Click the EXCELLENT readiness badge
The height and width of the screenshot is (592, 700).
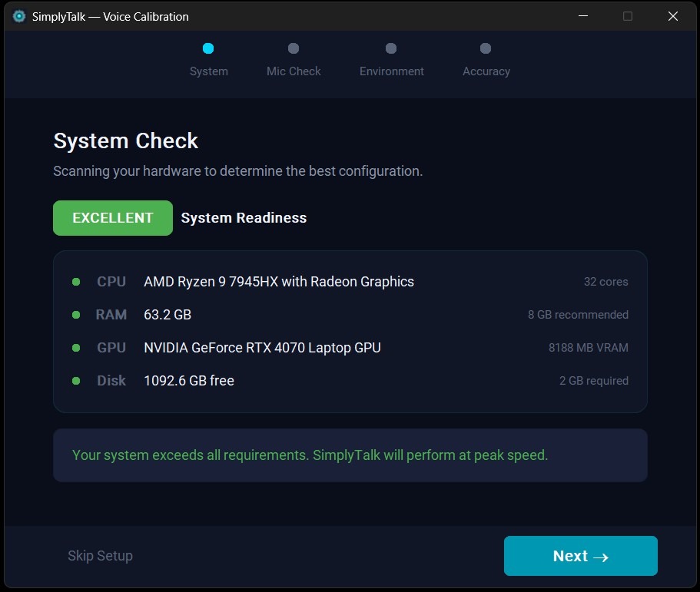[x=112, y=218]
